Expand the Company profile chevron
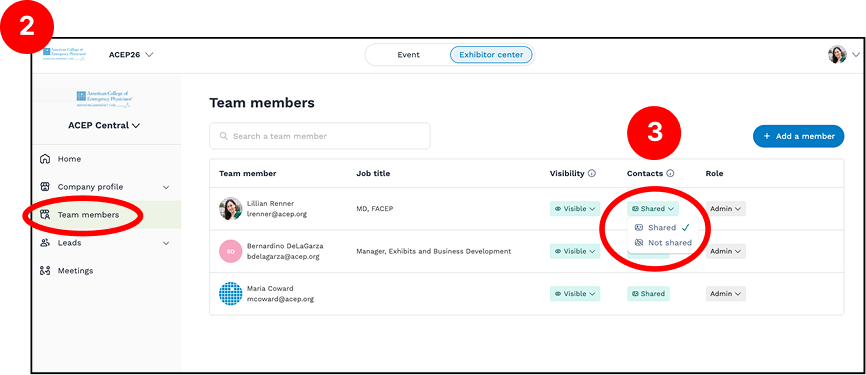The height and width of the screenshot is (375, 866). pyautogui.click(x=166, y=188)
